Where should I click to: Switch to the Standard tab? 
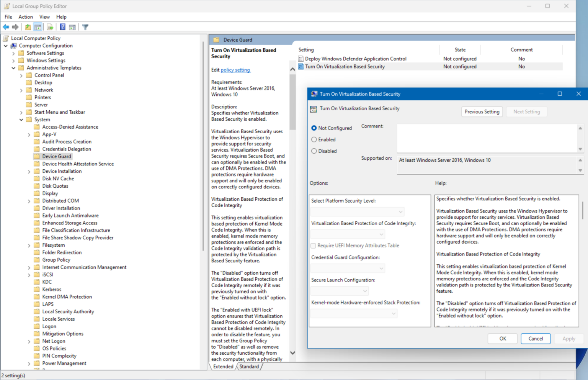(249, 367)
